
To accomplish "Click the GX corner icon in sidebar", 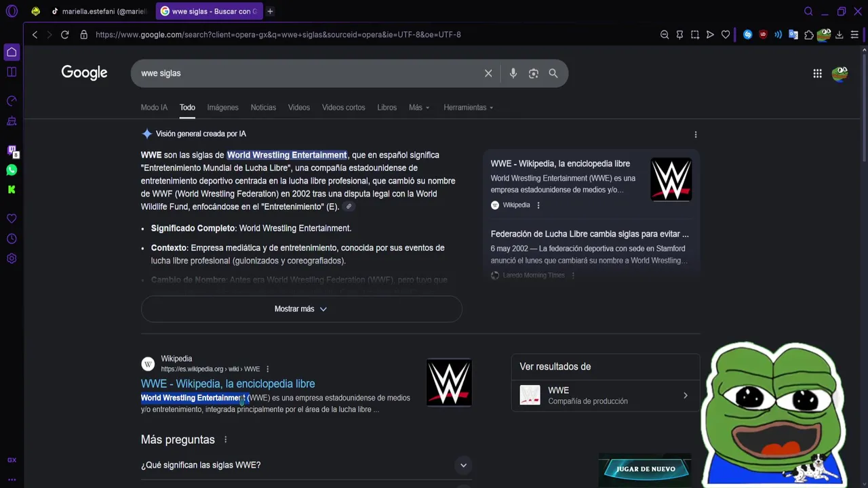I will [12, 460].
